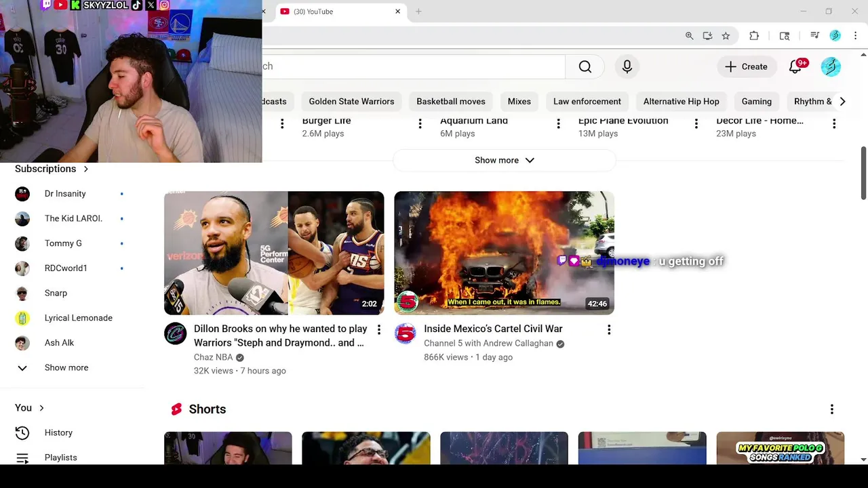
Task: Open options menu for Burger Life
Action: (420, 123)
